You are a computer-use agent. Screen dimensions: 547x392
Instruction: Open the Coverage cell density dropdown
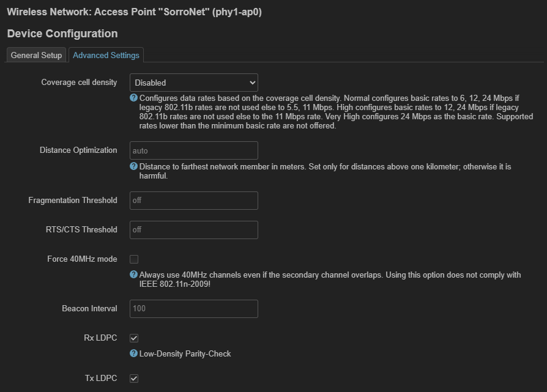point(193,83)
